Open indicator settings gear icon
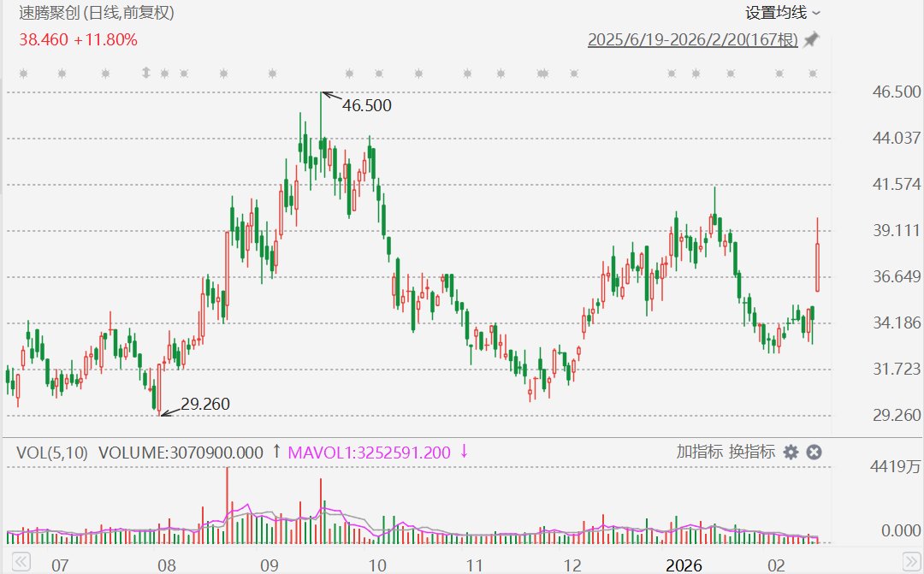The height and width of the screenshot is (574, 924). [x=791, y=452]
